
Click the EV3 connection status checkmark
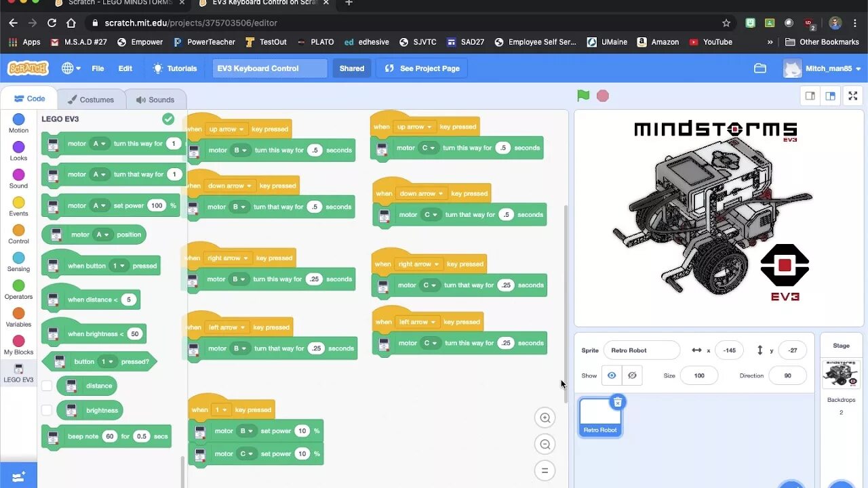tap(168, 119)
